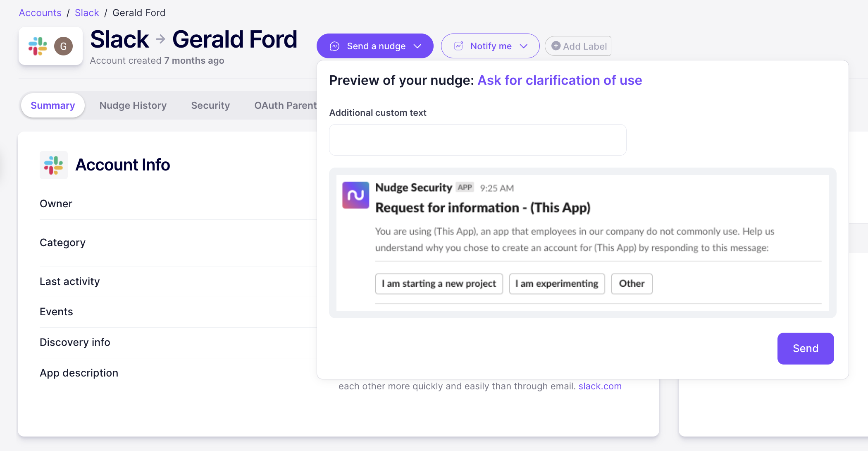Click Gerald Ford's avatar with letter G
Screen dimensions: 868x451
click(x=63, y=46)
